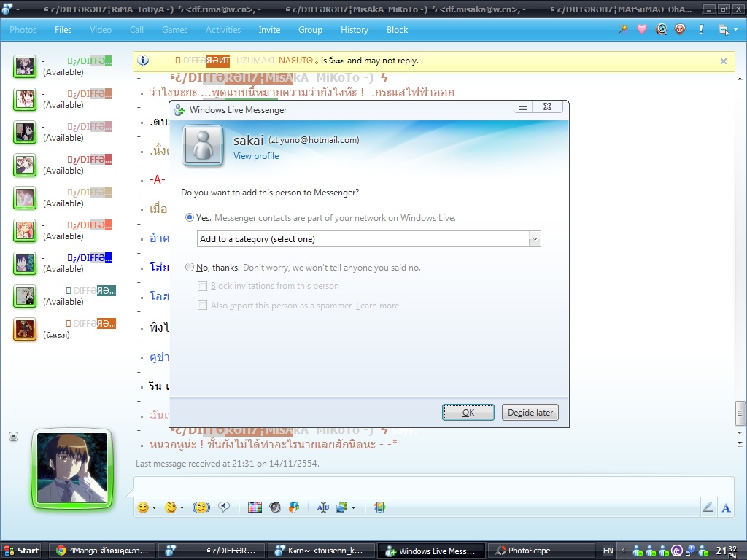Open the Invite menu
This screenshot has width=747, height=560.
269,29
